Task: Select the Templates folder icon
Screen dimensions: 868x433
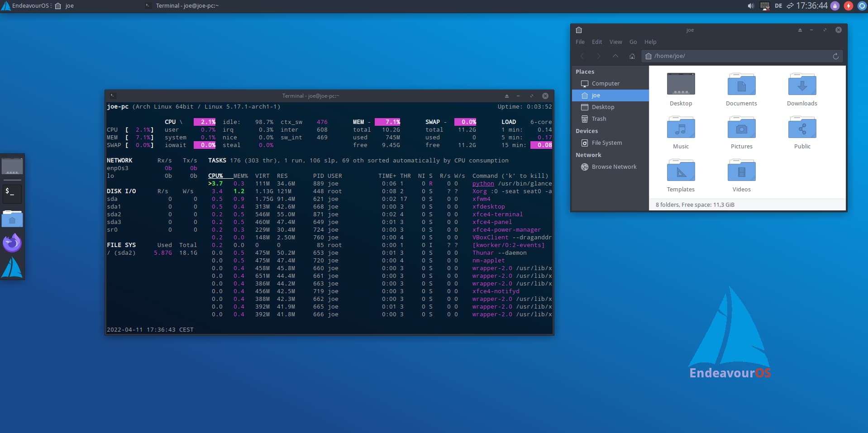Action: 681,176
